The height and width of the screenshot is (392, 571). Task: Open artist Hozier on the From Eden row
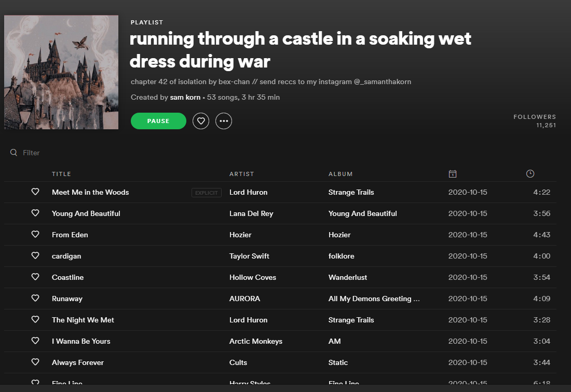pyautogui.click(x=240, y=235)
